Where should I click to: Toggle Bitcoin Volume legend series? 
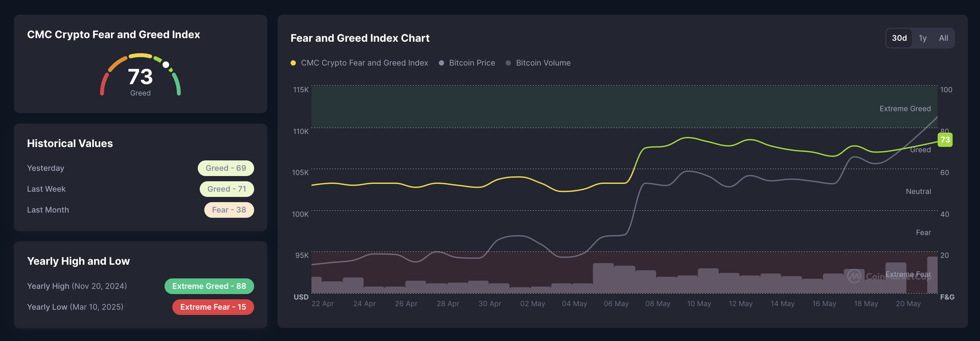click(x=538, y=63)
